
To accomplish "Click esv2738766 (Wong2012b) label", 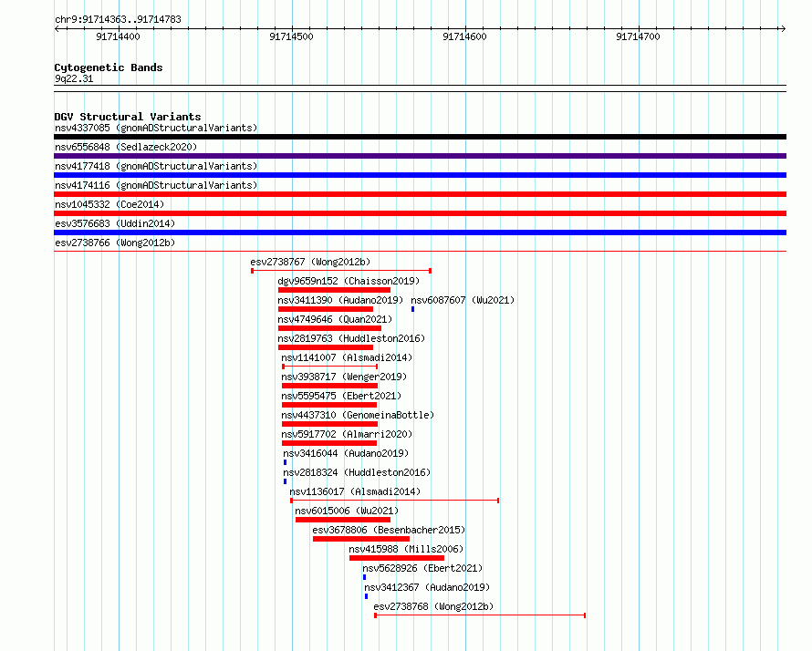I will [115, 243].
